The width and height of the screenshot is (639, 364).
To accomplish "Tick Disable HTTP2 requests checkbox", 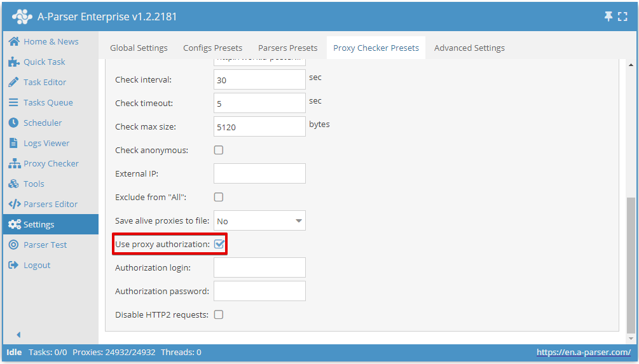I will tap(219, 314).
